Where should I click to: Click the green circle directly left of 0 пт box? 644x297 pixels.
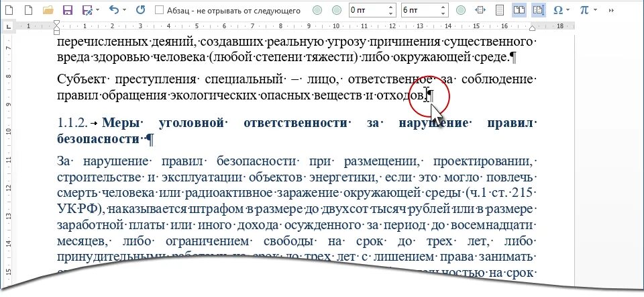336,10
